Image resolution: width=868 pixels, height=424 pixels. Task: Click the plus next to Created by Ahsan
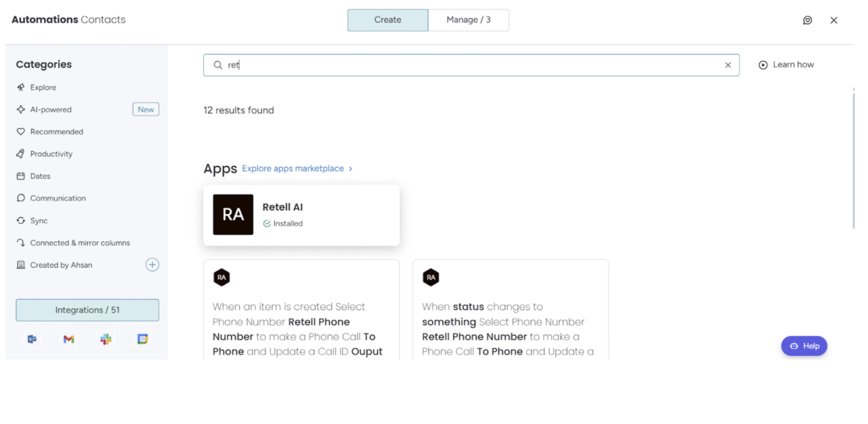tap(152, 265)
